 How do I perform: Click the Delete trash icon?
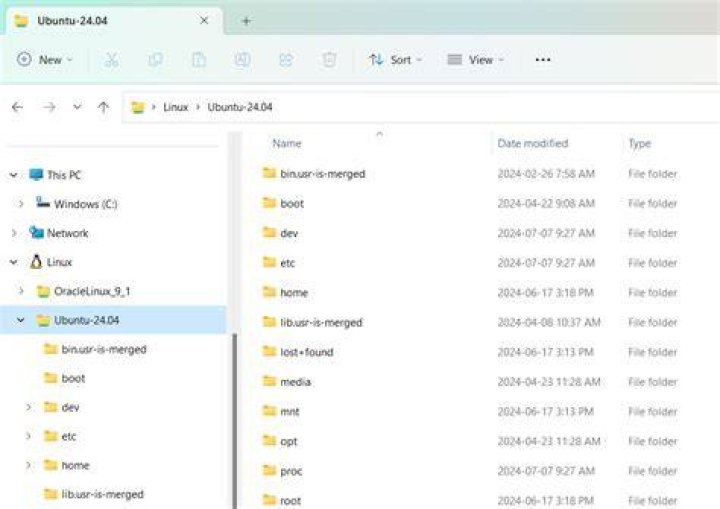tap(329, 60)
